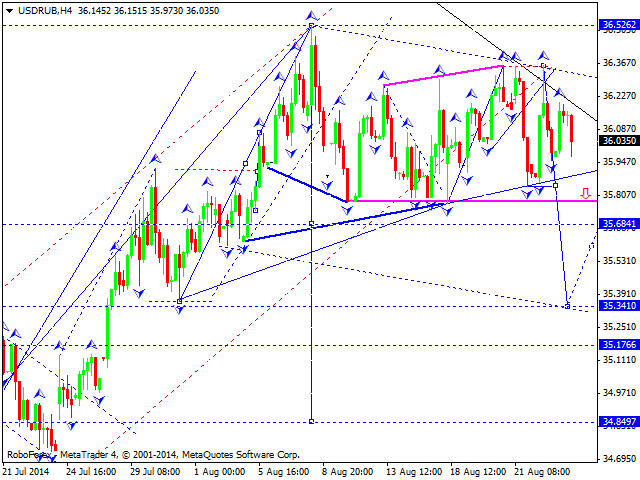Open the chart menu triangle beside USDRUB,H4
Image resolution: width=640 pixels, height=480 pixels.
pos(9,11)
